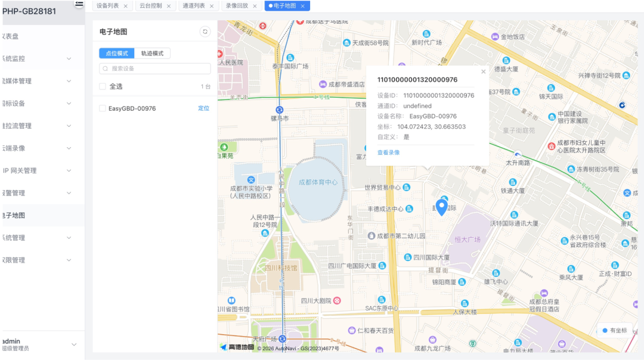Close the 通道列表 tab
The image size is (644, 361).
point(212,6)
